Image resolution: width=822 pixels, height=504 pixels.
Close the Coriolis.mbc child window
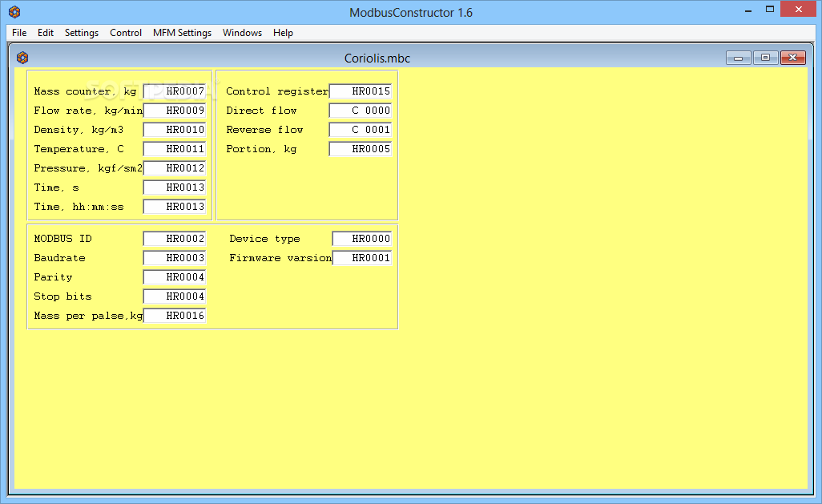point(792,58)
